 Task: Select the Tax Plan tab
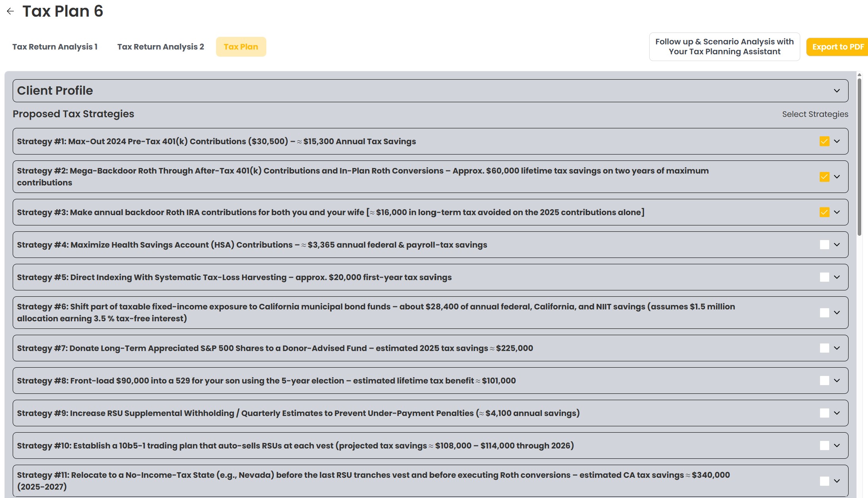pos(241,47)
